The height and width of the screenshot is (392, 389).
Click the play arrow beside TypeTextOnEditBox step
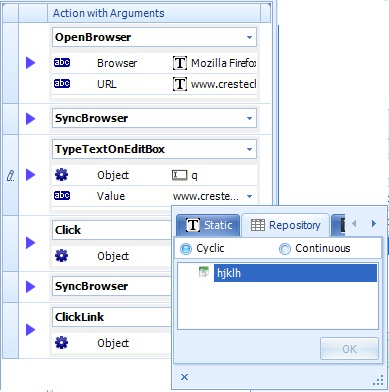[30, 175]
